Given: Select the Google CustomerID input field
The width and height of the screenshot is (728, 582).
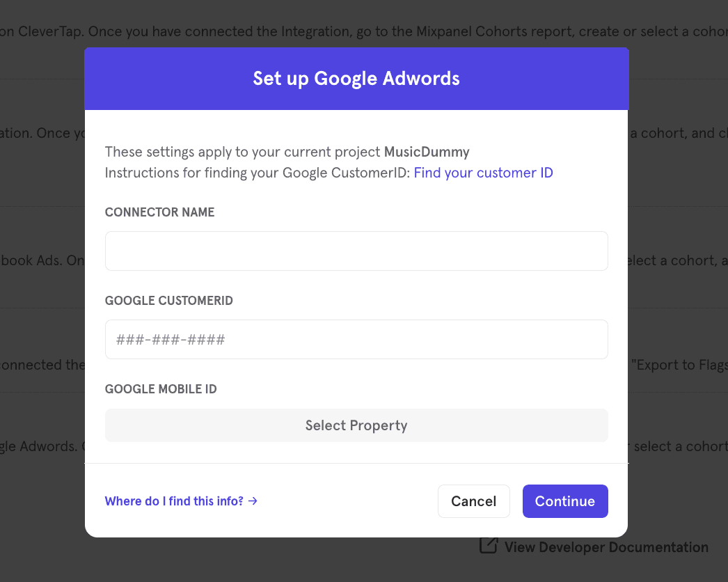Looking at the screenshot, I should [x=356, y=339].
